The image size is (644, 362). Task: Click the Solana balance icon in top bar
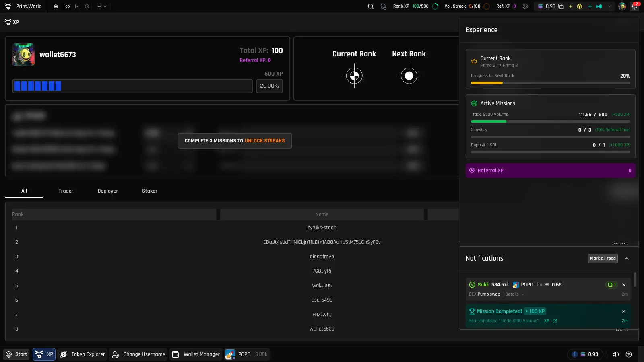pos(540,6)
